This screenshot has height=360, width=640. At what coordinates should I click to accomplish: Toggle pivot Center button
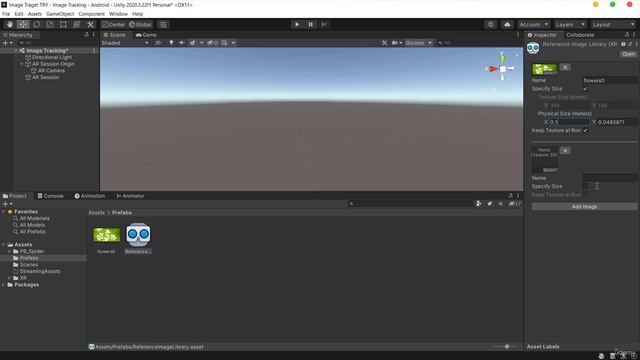point(114,24)
